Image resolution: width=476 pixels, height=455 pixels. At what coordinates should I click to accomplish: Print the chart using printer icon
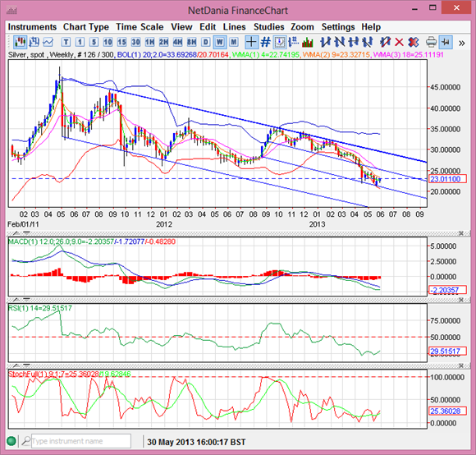[x=431, y=42]
